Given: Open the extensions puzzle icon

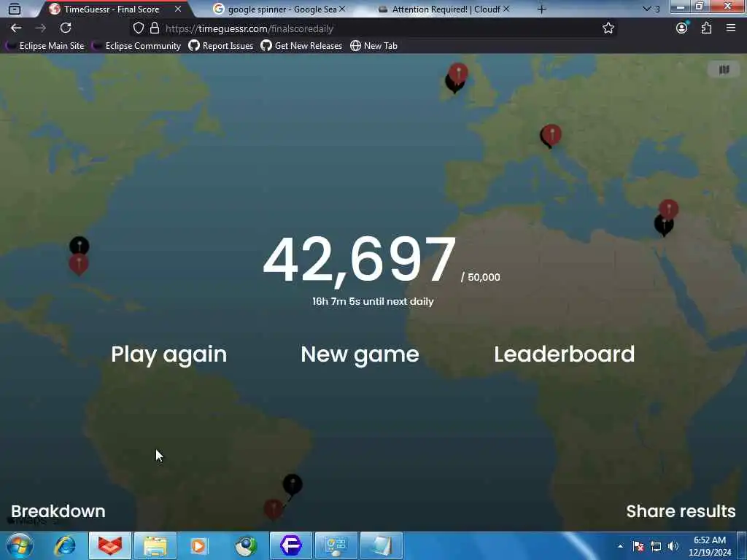Looking at the screenshot, I should pyautogui.click(x=706, y=28).
